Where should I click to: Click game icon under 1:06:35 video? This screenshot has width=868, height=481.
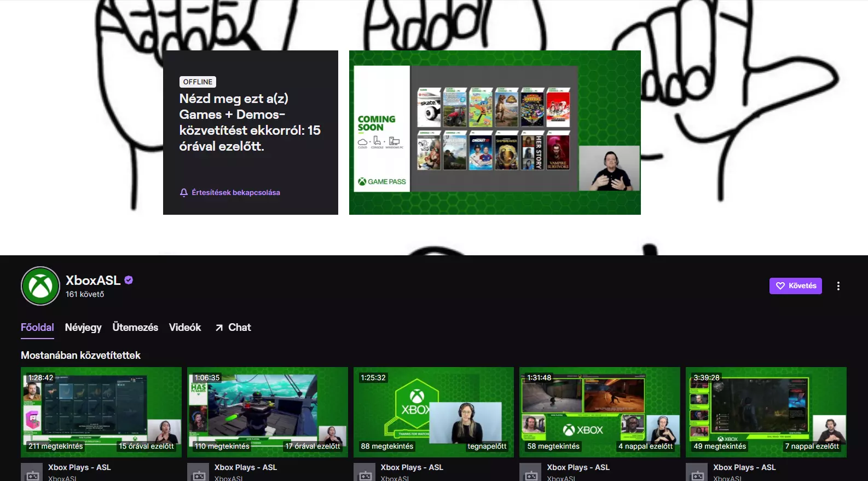point(199,473)
